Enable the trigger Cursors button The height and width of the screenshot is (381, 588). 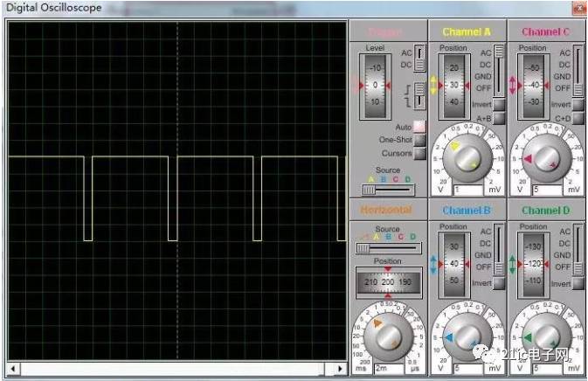(420, 153)
